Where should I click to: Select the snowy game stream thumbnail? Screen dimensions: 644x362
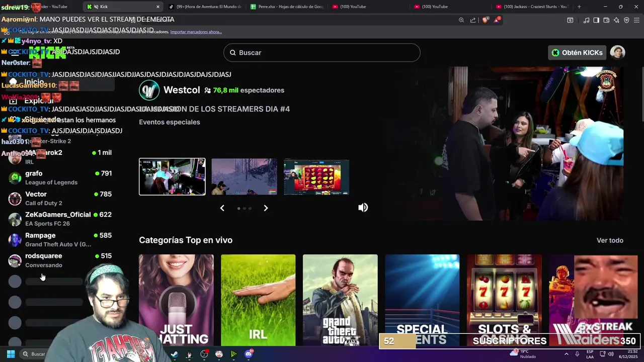click(x=244, y=176)
